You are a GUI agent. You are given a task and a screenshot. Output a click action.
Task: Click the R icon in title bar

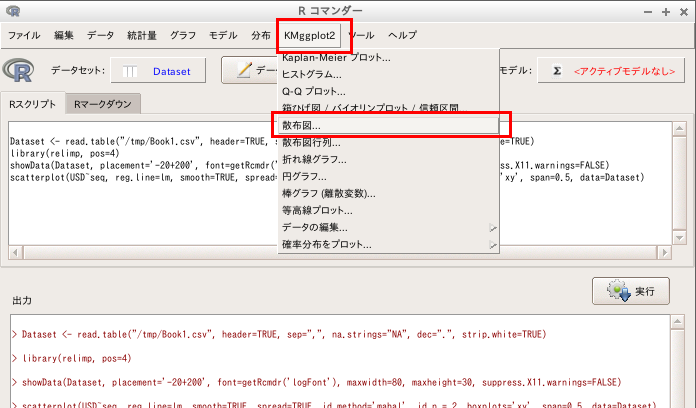pos(13,11)
